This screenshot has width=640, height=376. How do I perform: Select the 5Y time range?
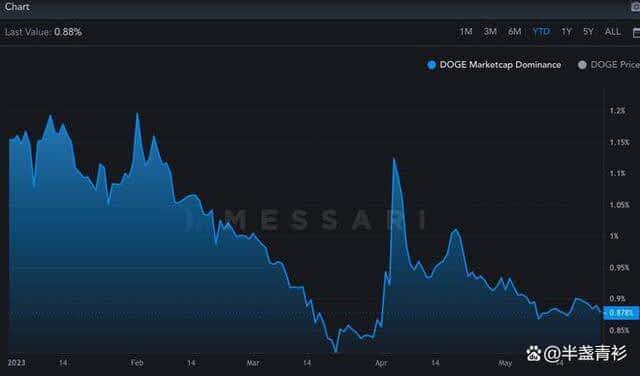tap(588, 32)
